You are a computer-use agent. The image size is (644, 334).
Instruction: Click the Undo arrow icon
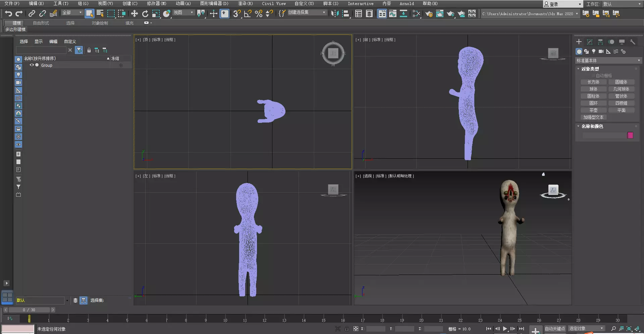(8, 13)
